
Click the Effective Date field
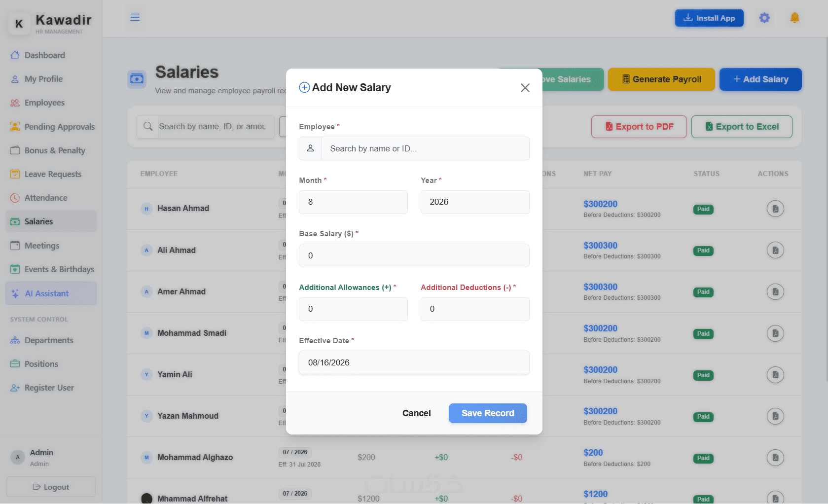414,362
